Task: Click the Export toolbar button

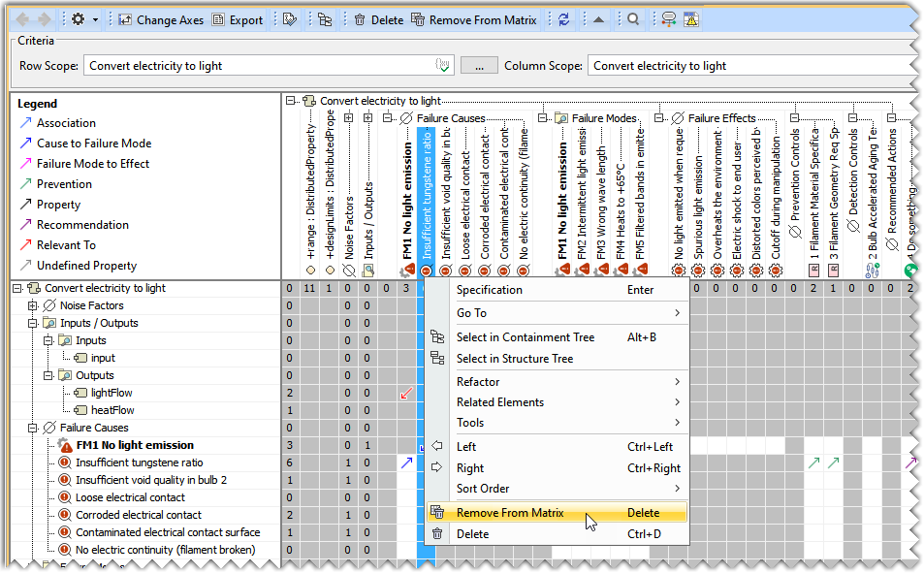Action: click(x=238, y=19)
